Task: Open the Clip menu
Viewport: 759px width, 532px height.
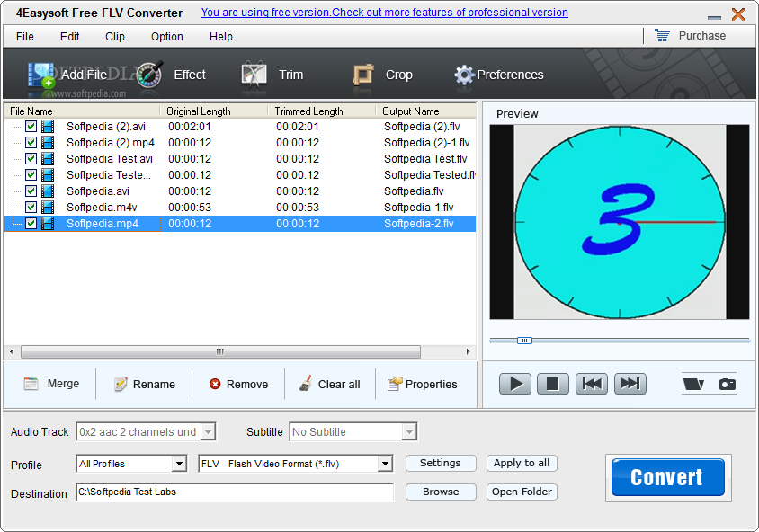Action: (115, 37)
